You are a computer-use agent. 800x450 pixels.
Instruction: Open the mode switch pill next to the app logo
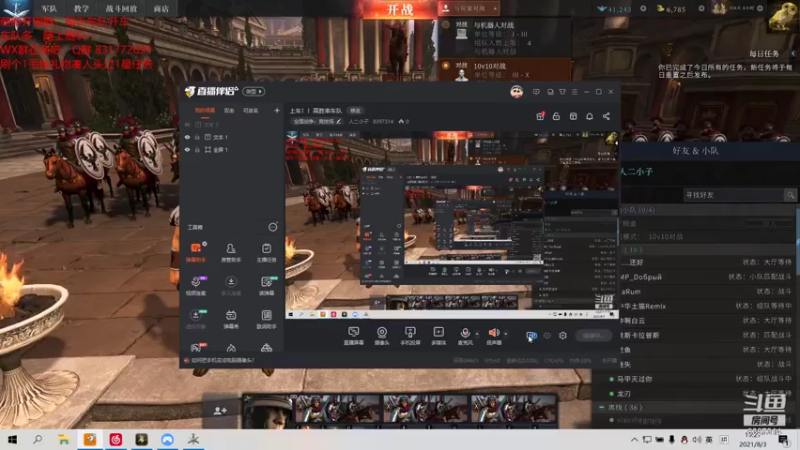254,91
